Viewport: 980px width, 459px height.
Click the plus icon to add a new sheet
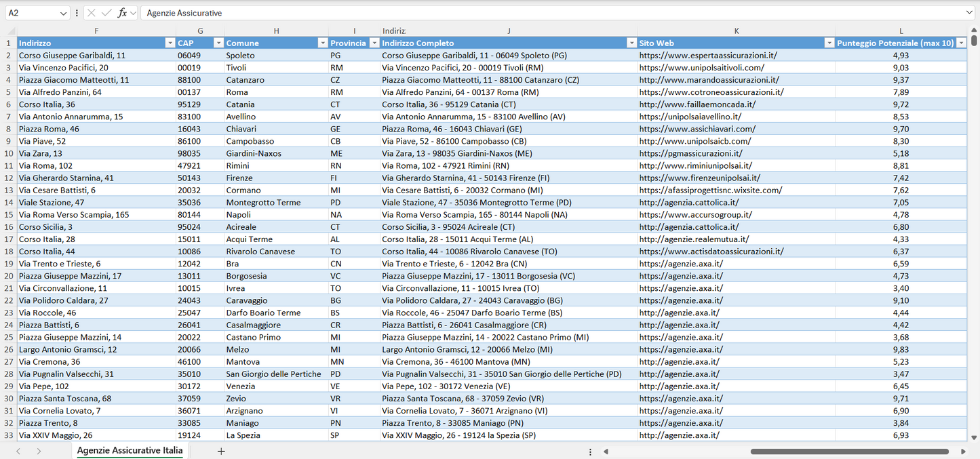point(220,451)
